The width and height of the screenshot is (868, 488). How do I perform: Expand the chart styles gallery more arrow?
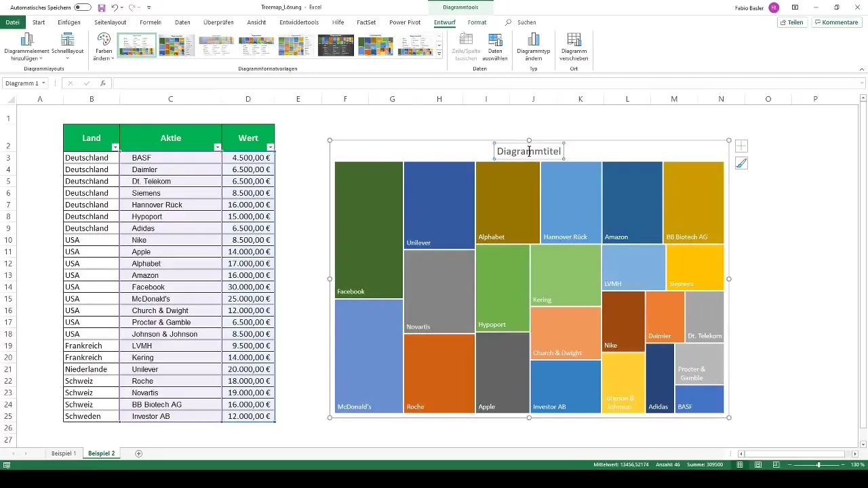[x=439, y=54]
